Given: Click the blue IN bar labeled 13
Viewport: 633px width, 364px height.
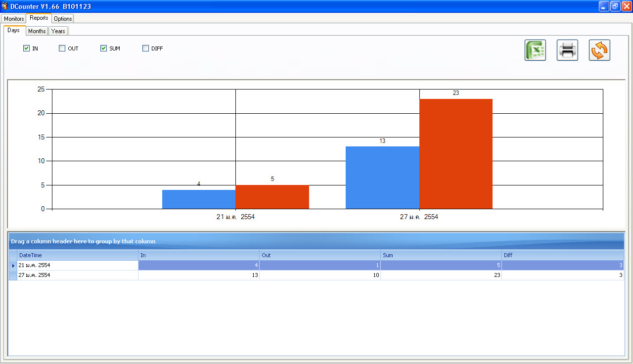Looking at the screenshot, I should [x=382, y=178].
